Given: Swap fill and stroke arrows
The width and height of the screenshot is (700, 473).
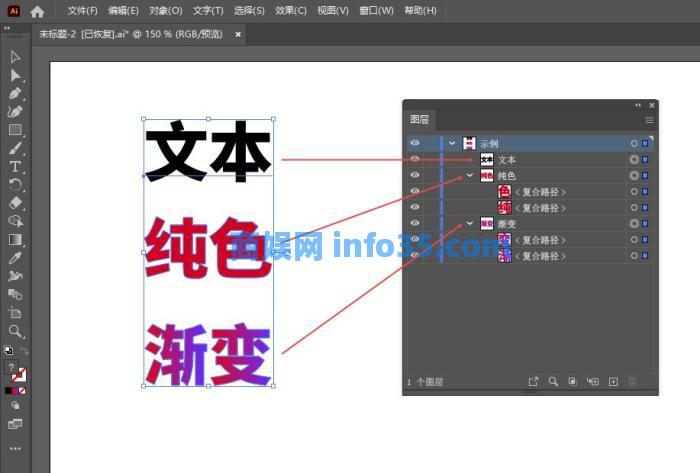Looking at the screenshot, I should click(24, 351).
